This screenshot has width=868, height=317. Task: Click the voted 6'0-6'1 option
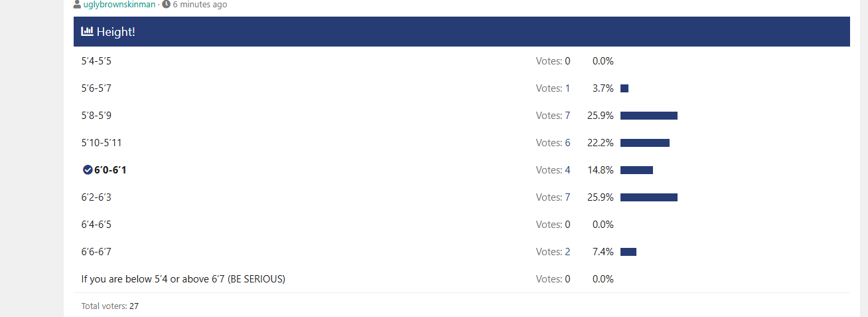(110, 170)
